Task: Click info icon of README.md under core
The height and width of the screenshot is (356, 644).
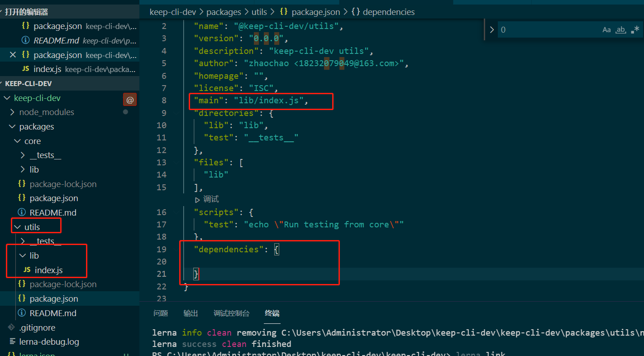Action: point(22,212)
